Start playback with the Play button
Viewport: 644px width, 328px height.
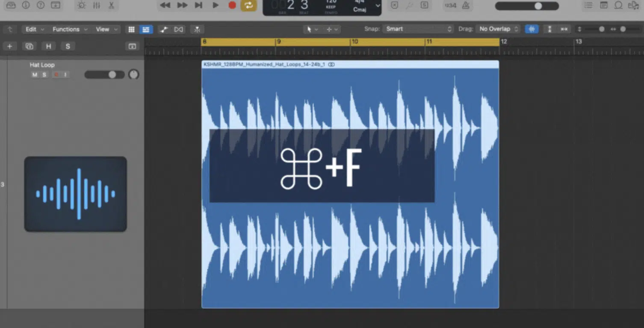point(216,5)
